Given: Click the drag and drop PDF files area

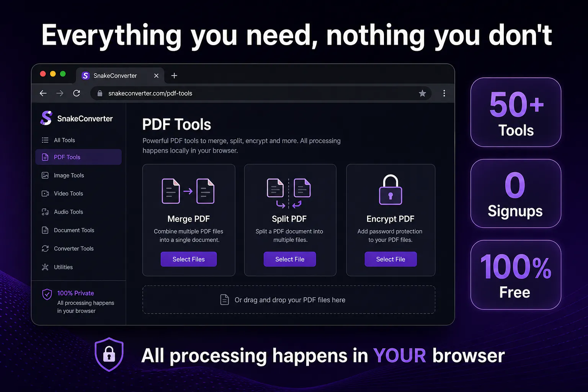Looking at the screenshot, I should (x=289, y=300).
